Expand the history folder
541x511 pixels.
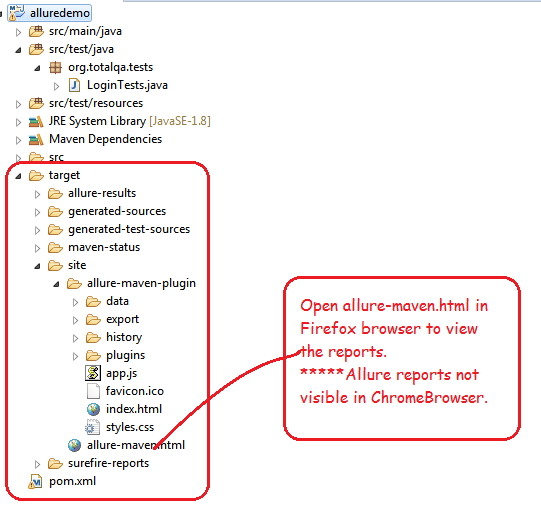click(75, 338)
